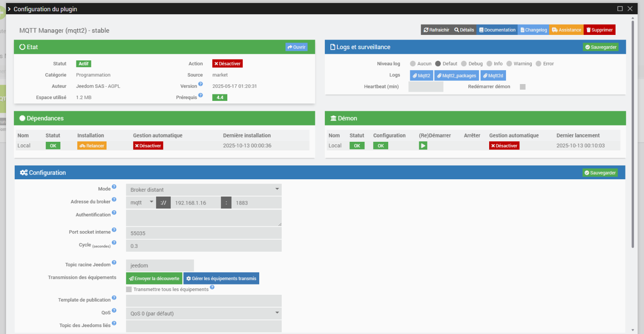Show help for Transmettre tous les équipements
The height and width of the screenshot is (334, 644).
pyautogui.click(x=212, y=287)
